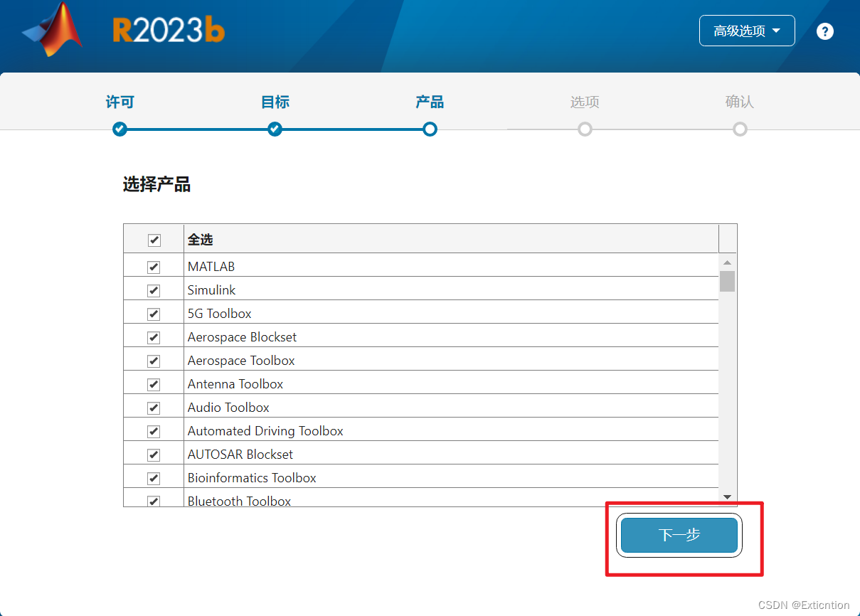The width and height of the screenshot is (860, 616).
Task: Click the Aerospace Blockset product name
Action: (x=243, y=337)
